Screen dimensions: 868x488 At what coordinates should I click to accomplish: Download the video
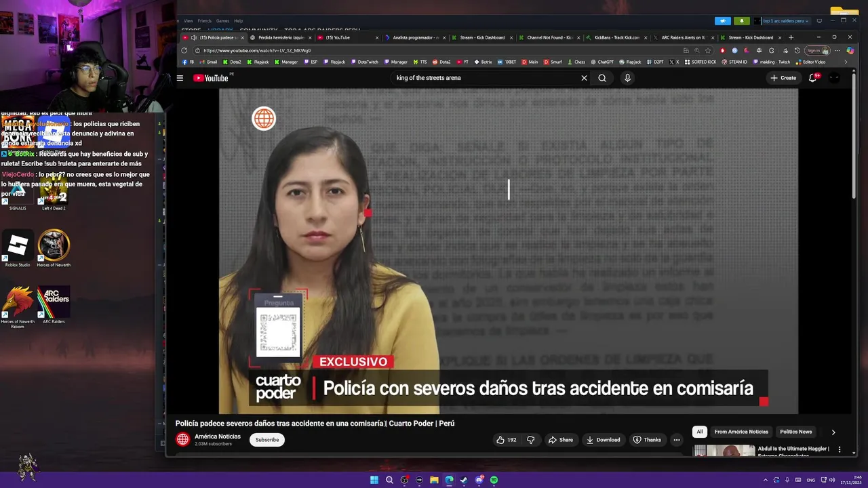coord(603,440)
